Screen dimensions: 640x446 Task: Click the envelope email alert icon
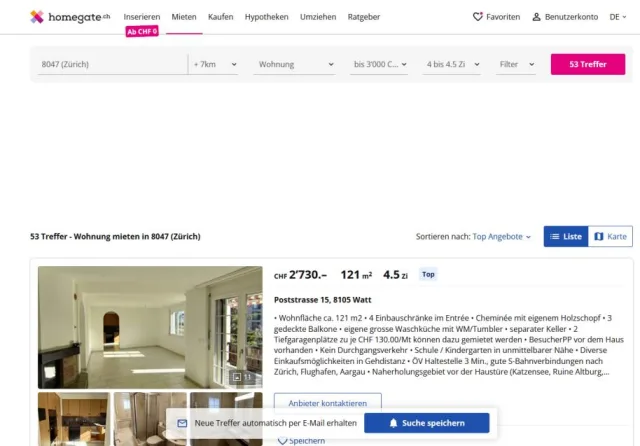click(x=182, y=423)
